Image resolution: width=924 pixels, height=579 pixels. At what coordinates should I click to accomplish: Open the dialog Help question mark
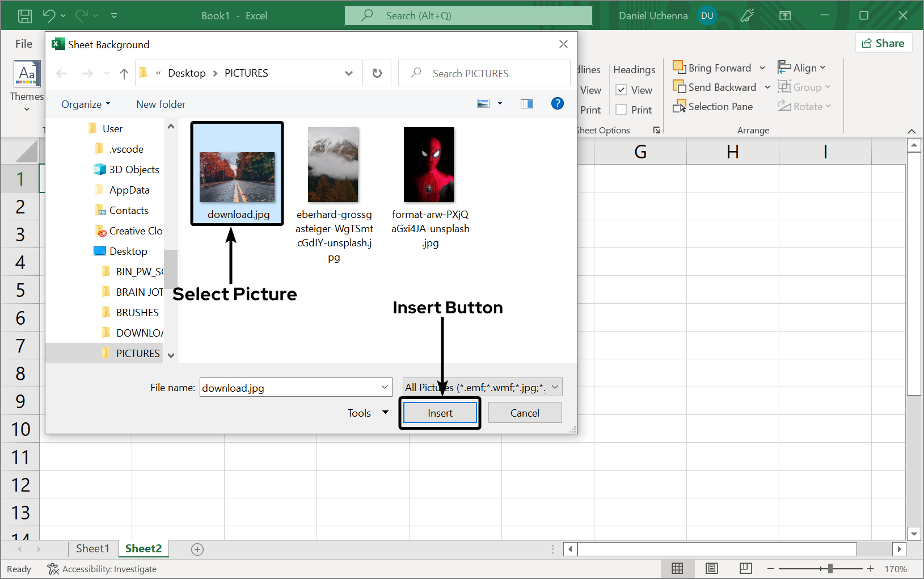click(557, 103)
